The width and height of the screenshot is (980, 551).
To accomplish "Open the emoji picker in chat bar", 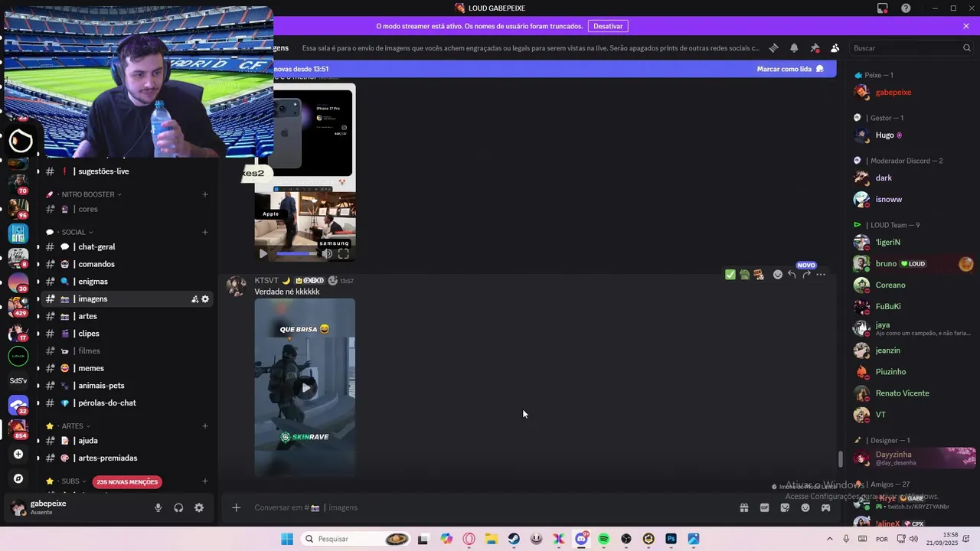I will [805, 507].
